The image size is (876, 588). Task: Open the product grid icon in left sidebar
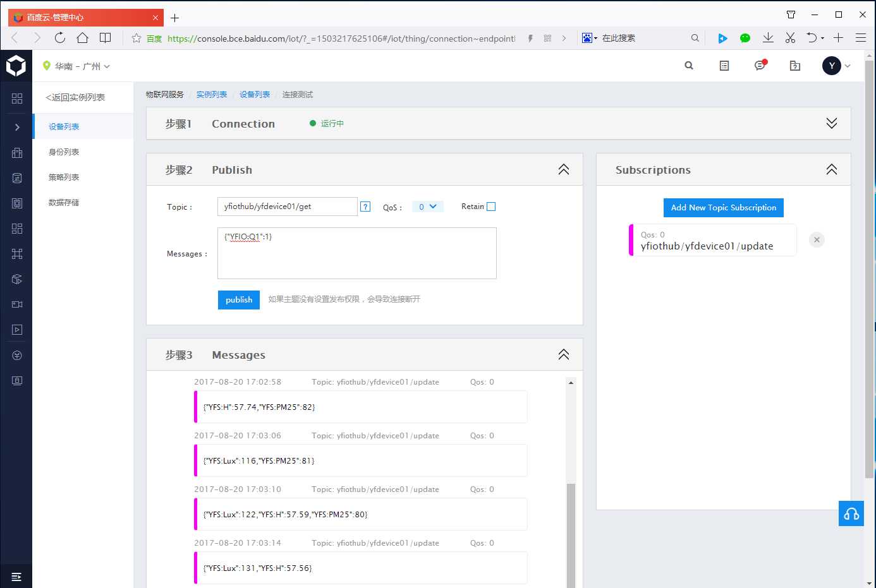click(x=17, y=99)
